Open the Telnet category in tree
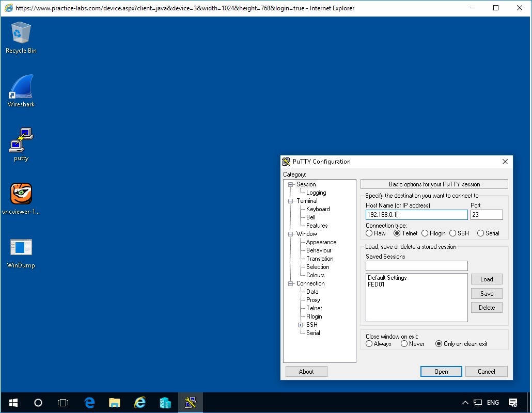The image size is (532, 413). [314, 308]
